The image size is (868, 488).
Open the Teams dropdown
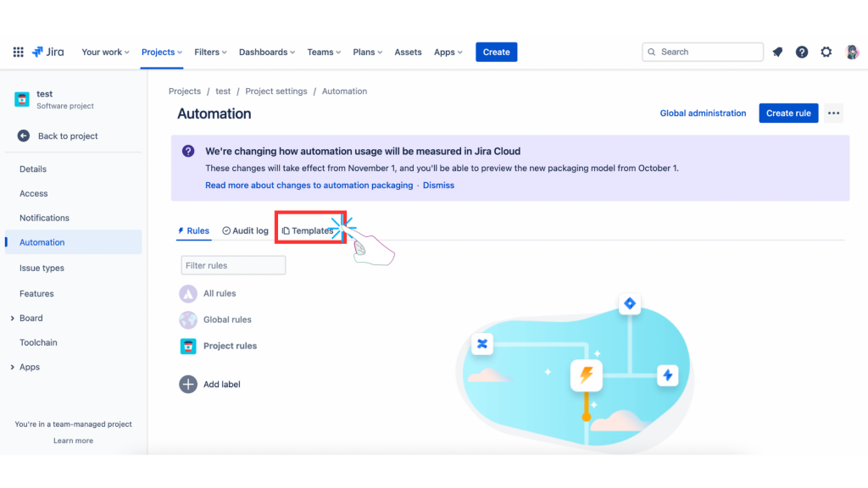pyautogui.click(x=324, y=52)
